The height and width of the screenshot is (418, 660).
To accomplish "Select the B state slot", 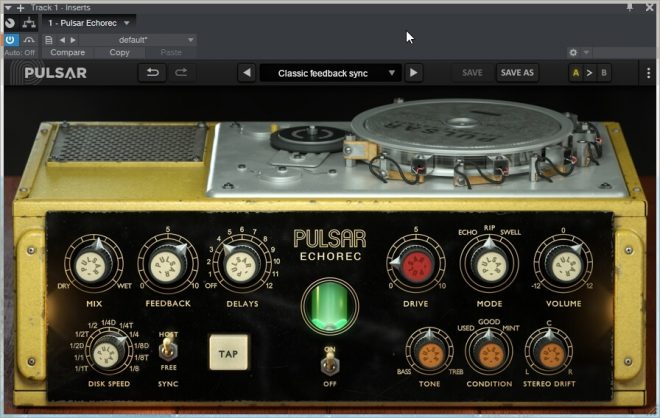I will (604, 73).
